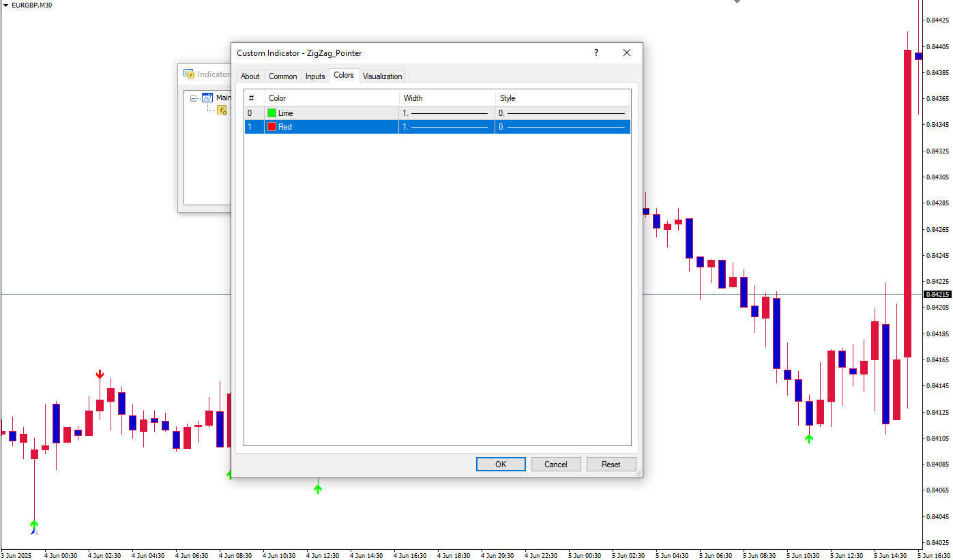Close the Custom Indicator dialog
Image resolution: width=953 pixels, height=560 pixels.
point(627,53)
